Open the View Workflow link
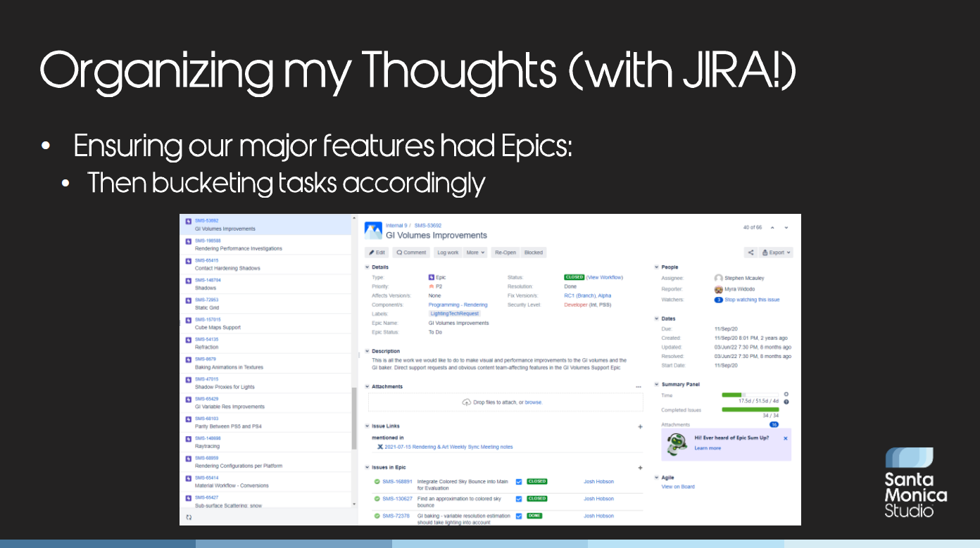This screenshot has height=548, width=980. (605, 277)
